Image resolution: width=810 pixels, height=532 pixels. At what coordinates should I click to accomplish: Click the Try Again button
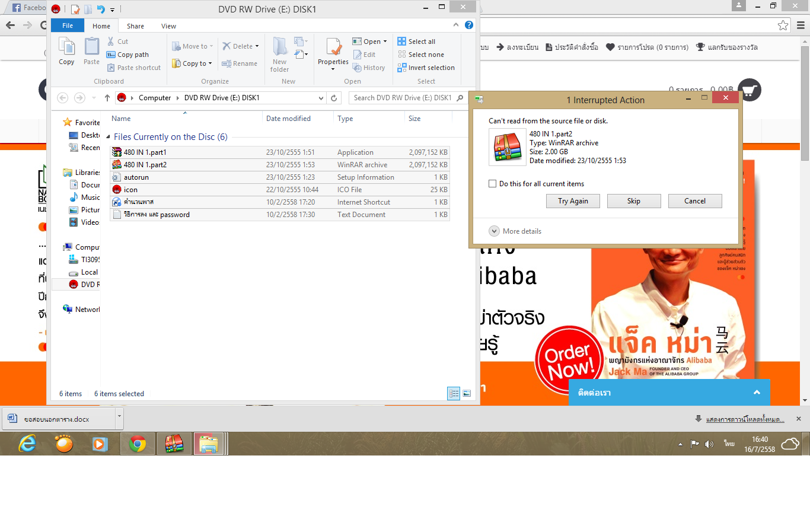(x=572, y=201)
